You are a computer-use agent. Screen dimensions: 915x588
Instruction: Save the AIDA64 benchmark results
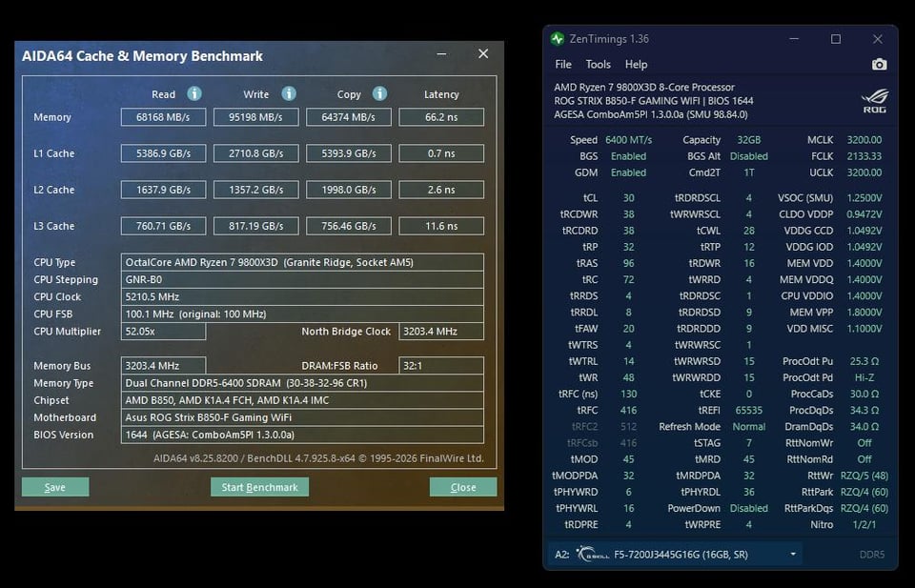pyautogui.click(x=55, y=487)
